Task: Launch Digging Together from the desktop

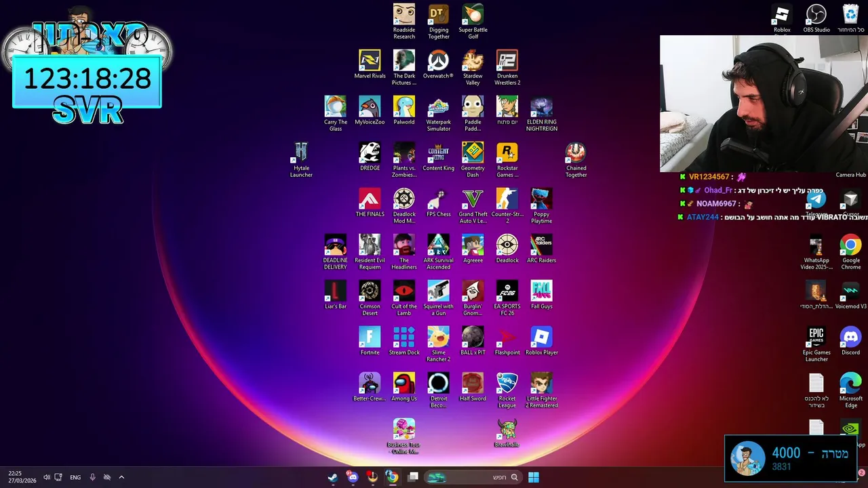Action: coord(439,22)
